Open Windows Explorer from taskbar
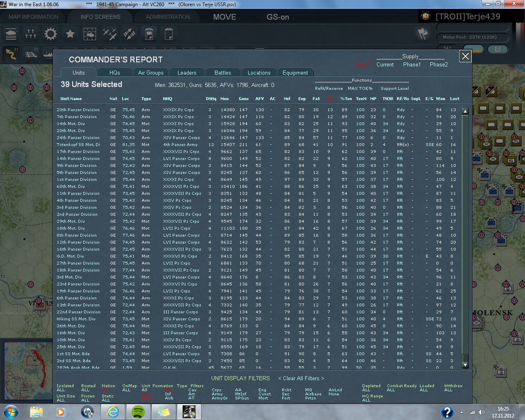The height and width of the screenshot is (420, 525). click(x=36, y=411)
